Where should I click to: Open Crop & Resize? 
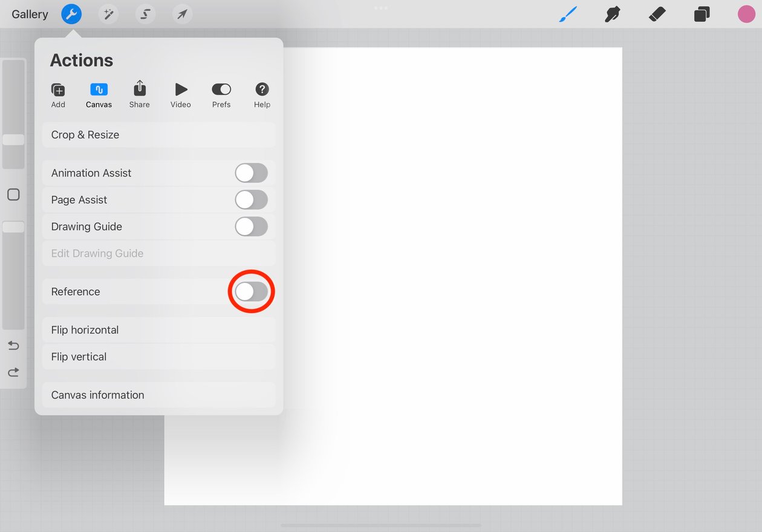[158, 135]
